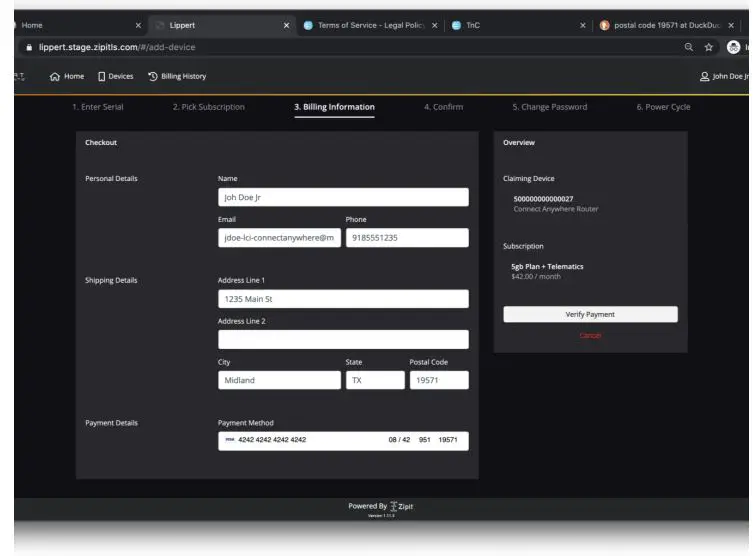Click the 5gb Plan + Telematics text
The width and height of the screenshot is (753, 556).
pos(547,266)
